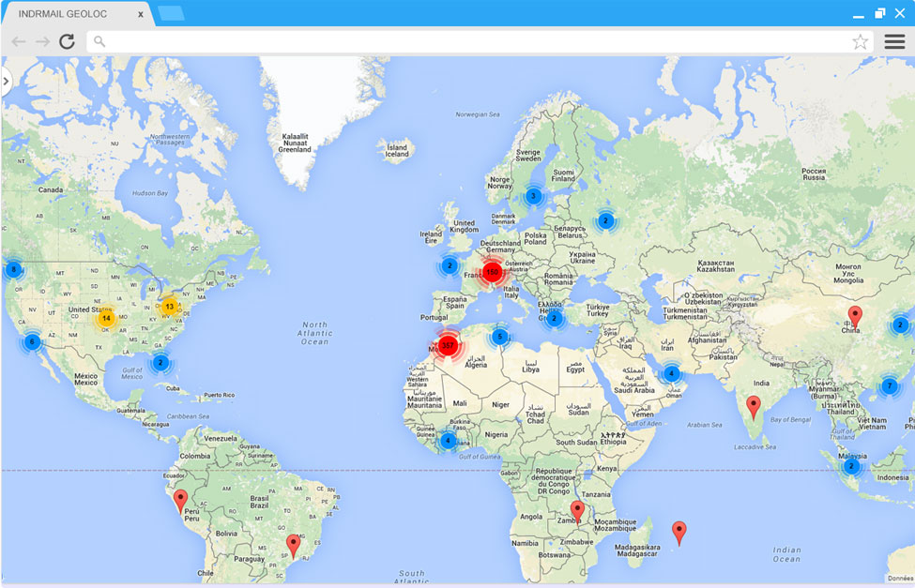Click the Indonesia country label
The height and width of the screenshot is (588, 915).
click(892, 477)
